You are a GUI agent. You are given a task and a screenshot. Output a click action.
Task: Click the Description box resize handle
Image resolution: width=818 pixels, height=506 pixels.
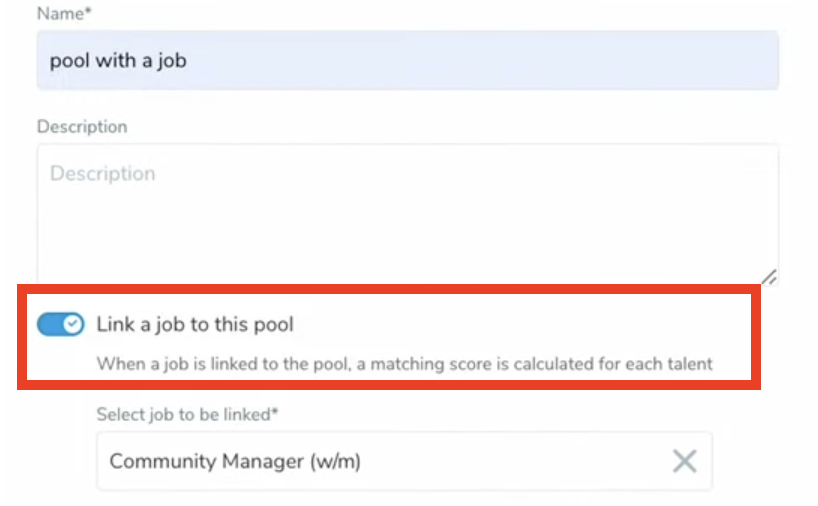(x=769, y=278)
